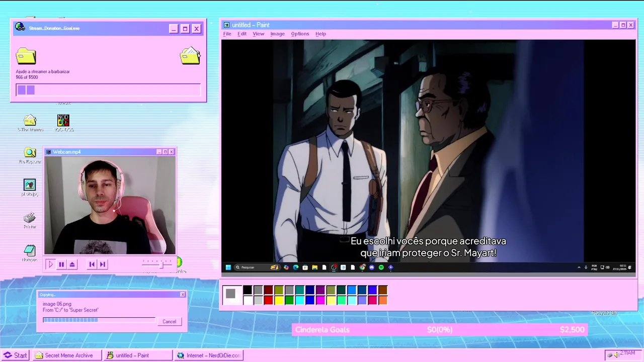Click the Discord icon in the inner taskbar
This screenshot has height=362, width=644.
coord(371,267)
